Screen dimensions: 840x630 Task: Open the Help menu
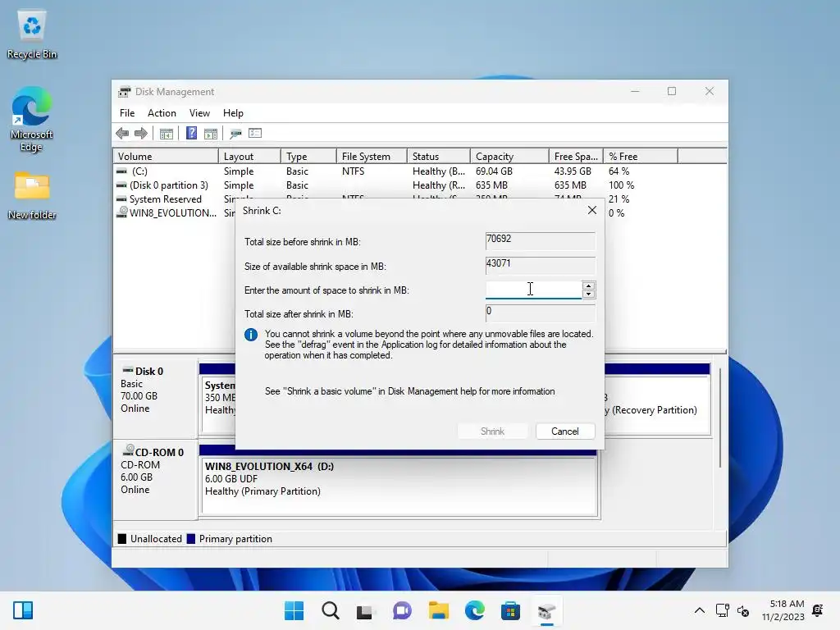[233, 113]
